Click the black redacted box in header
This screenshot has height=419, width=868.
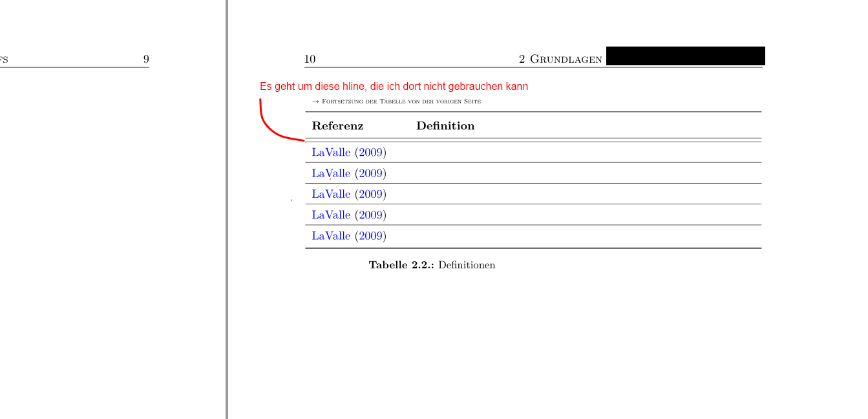click(x=685, y=56)
